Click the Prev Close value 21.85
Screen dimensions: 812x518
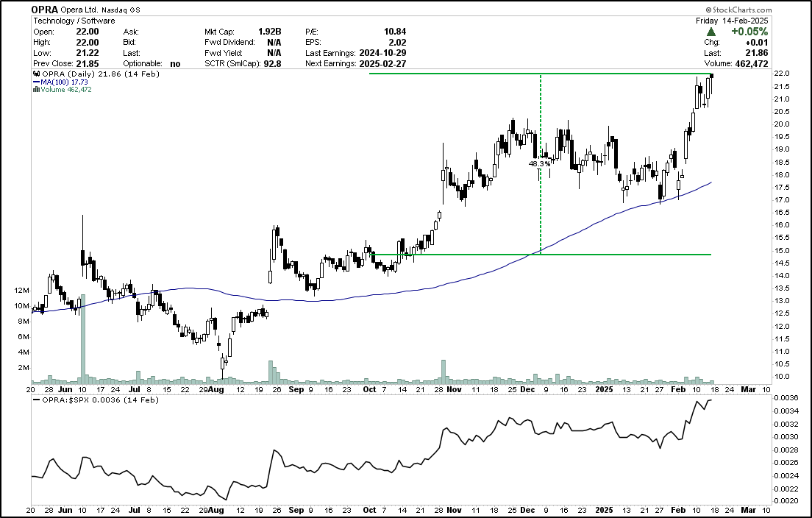[x=87, y=64]
